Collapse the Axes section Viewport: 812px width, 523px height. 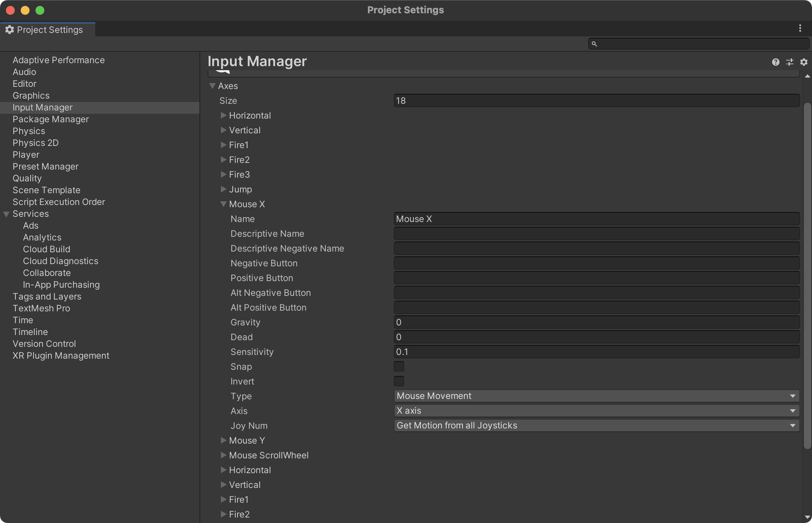pyautogui.click(x=212, y=86)
